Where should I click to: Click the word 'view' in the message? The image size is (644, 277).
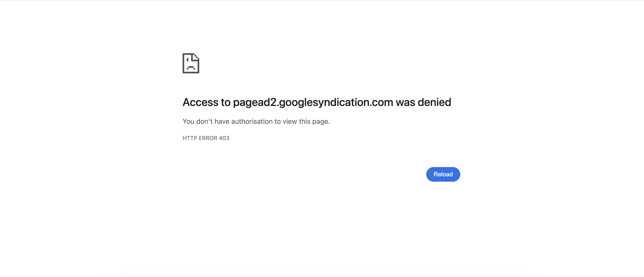pos(290,121)
